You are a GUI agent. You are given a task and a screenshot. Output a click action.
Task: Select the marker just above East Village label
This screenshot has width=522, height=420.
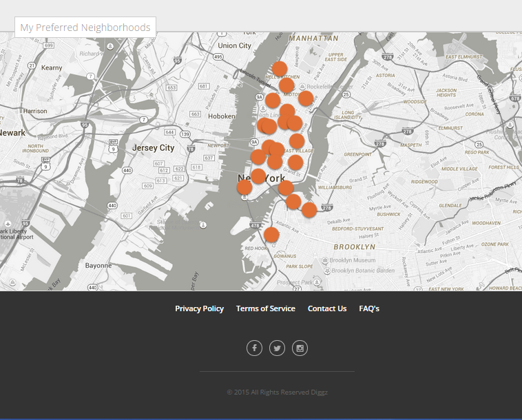tap(297, 141)
